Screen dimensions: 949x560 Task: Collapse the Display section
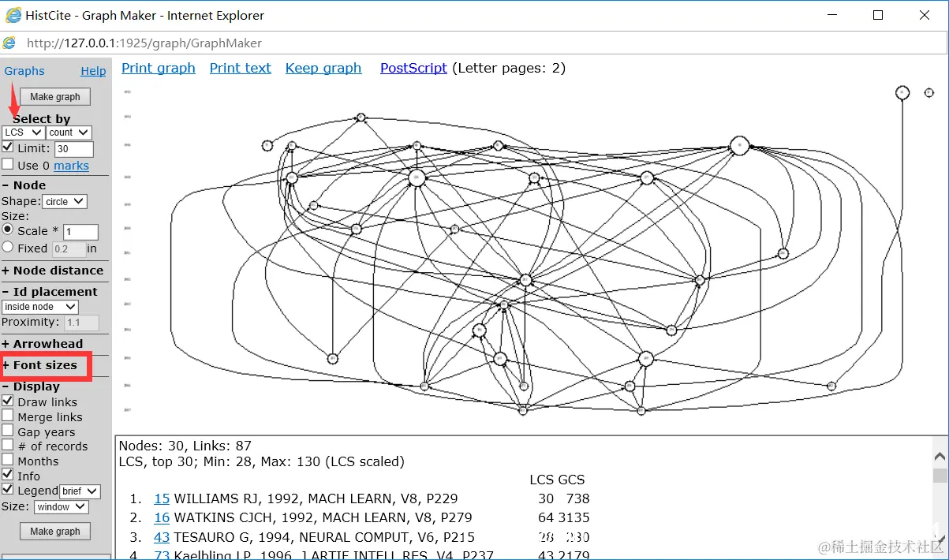point(31,386)
